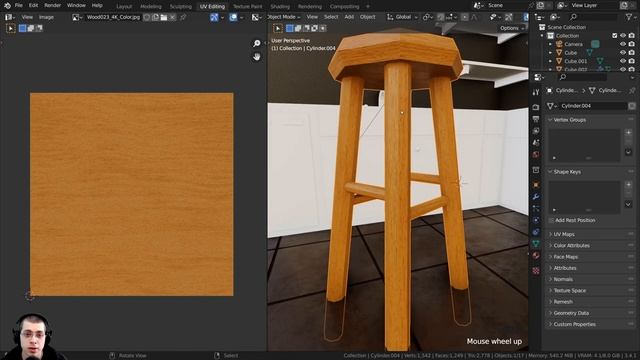640x360 pixels.
Task: Open the Blender logo menu
Action: 7,6
